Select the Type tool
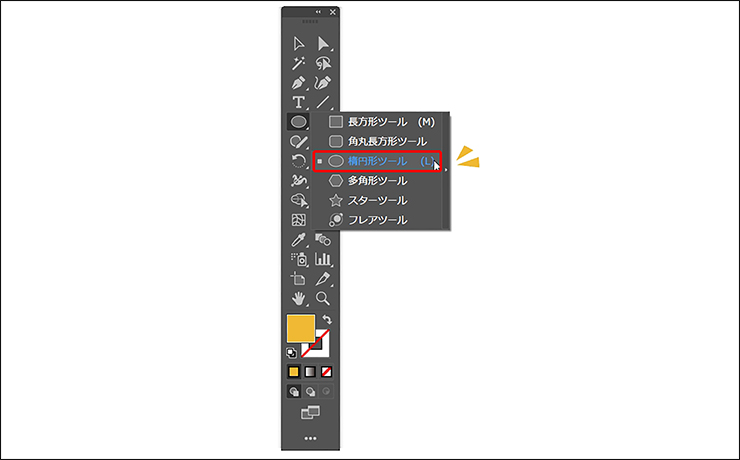The height and width of the screenshot is (460, 740). (x=298, y=102)
